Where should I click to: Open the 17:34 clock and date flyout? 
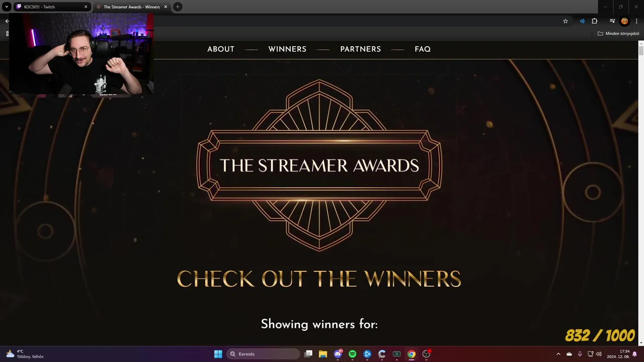point(618,354)
